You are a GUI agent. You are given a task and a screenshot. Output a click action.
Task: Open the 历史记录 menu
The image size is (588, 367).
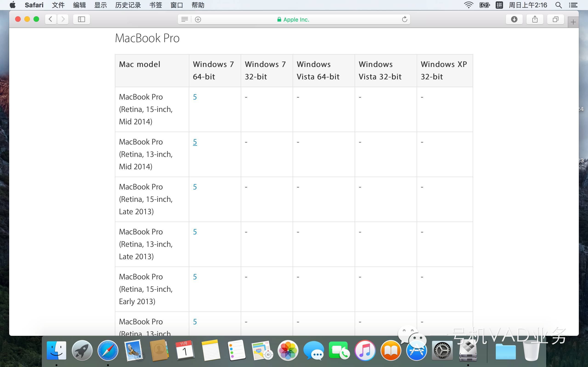128,5
